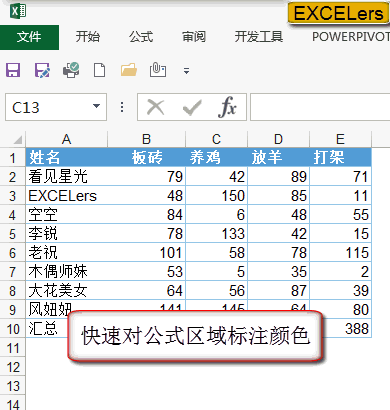The height and width of the screenshot is (410, 390).
Task: Click header cell 放羊
Action: 279,157
